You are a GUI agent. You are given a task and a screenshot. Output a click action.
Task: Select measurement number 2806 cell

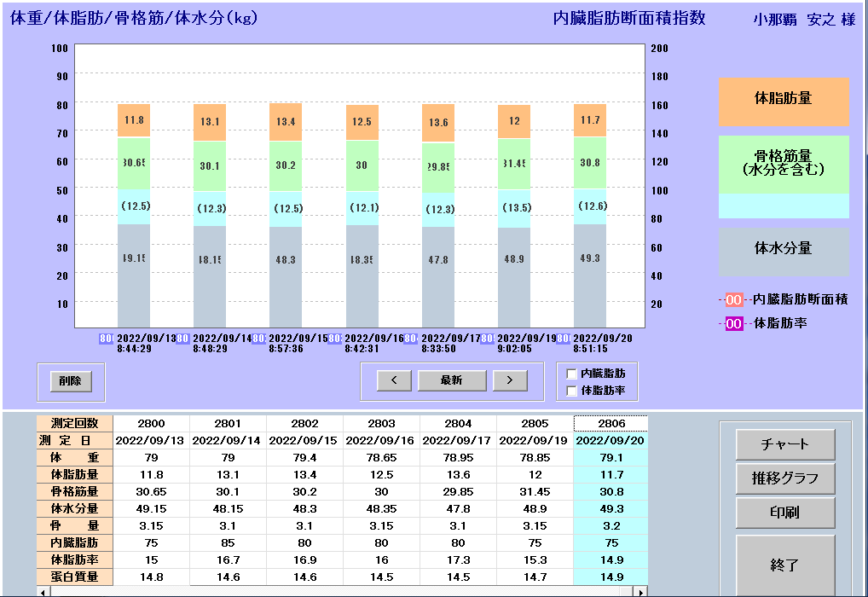pyautogui.click(x=611, y=424)
